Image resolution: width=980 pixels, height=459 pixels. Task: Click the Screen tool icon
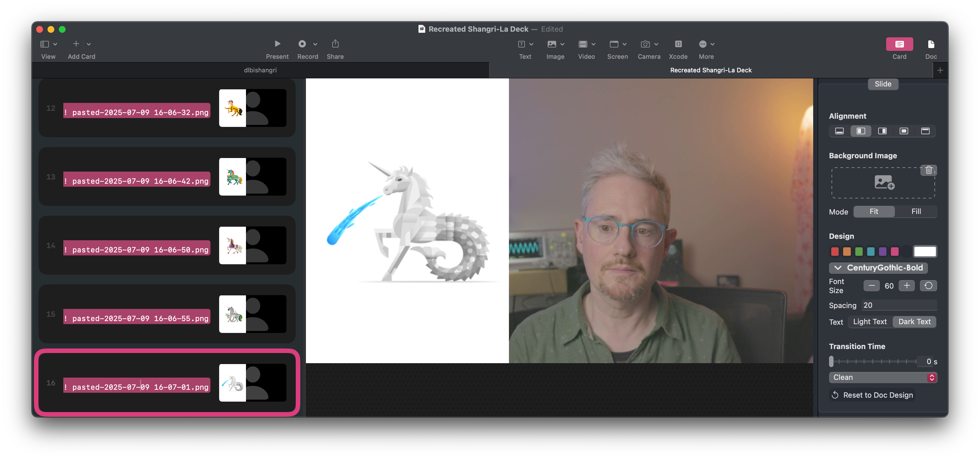[x=614, y=44]
